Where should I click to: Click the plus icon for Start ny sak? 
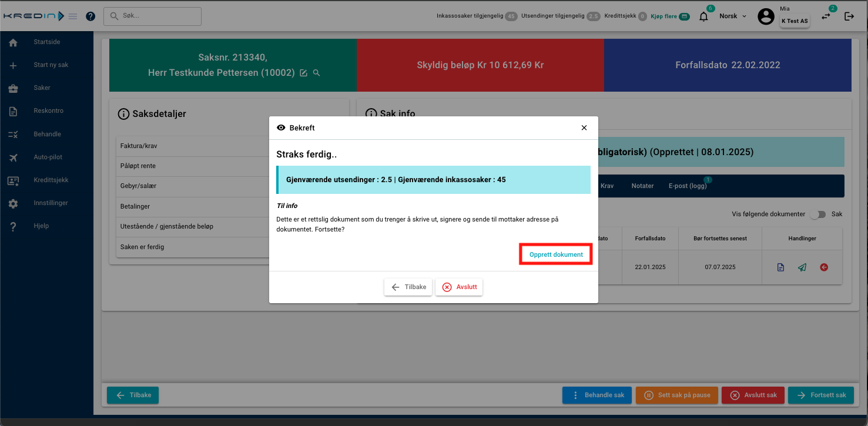(x=13, y=65)
